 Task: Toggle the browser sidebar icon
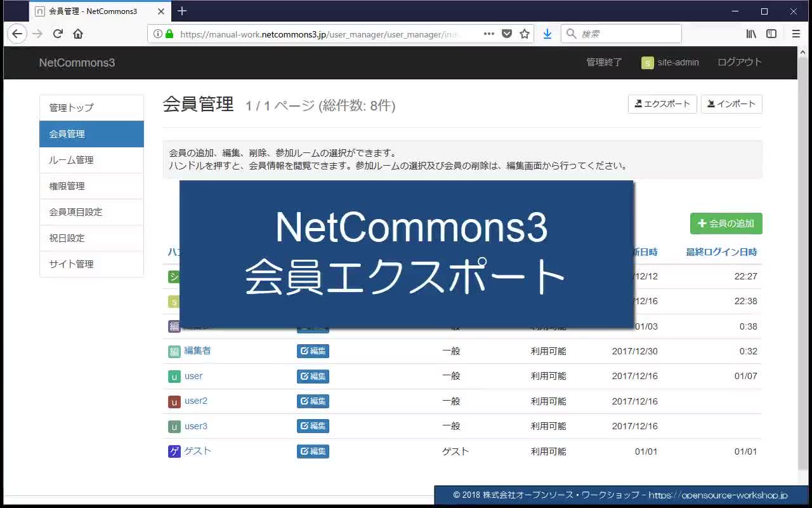pos(771,34)
